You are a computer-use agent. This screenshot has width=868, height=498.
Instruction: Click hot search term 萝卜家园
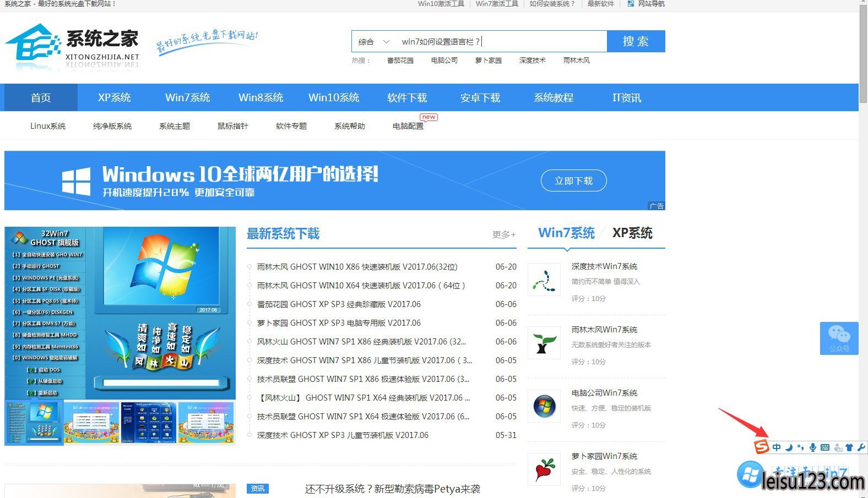(x=489, y=61)
